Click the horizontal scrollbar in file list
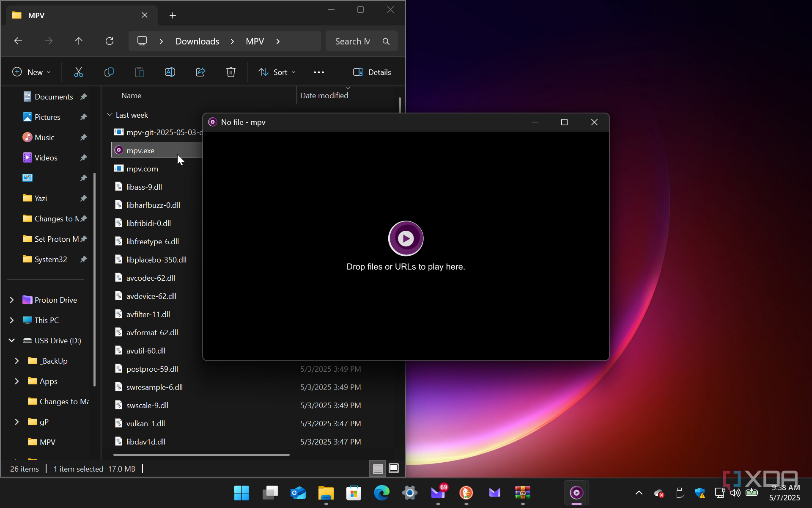The height and width of the screenshot is (508, 812). 201,455
